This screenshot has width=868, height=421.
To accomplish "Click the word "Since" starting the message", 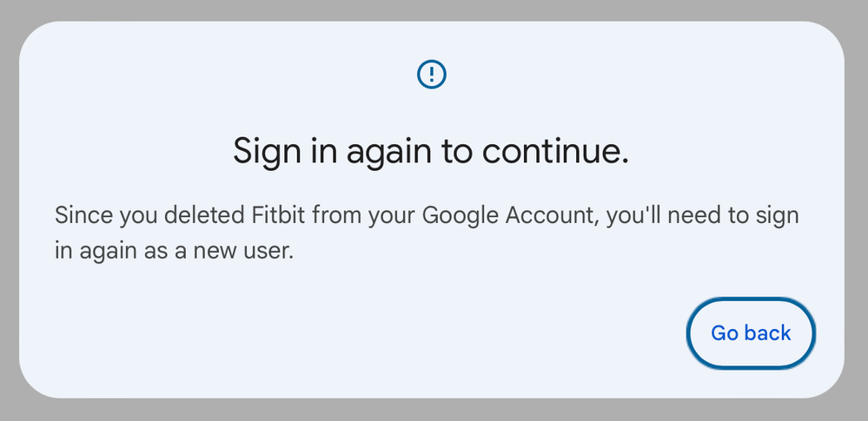I will pyautogui.click(x=83, y=215).
